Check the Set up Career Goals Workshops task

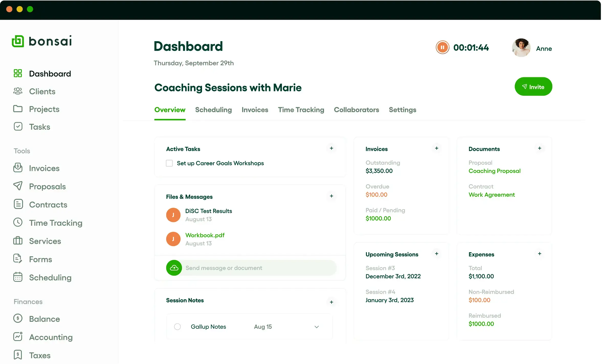coord(169,163)
